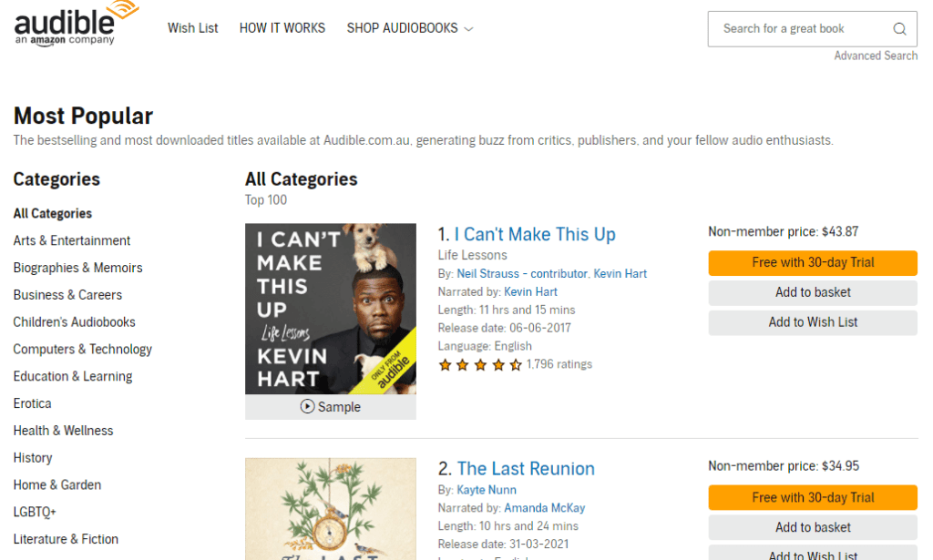
Task: Open the title link The Last Reunion
Action: pyautogui.click(x=526, y=469)
